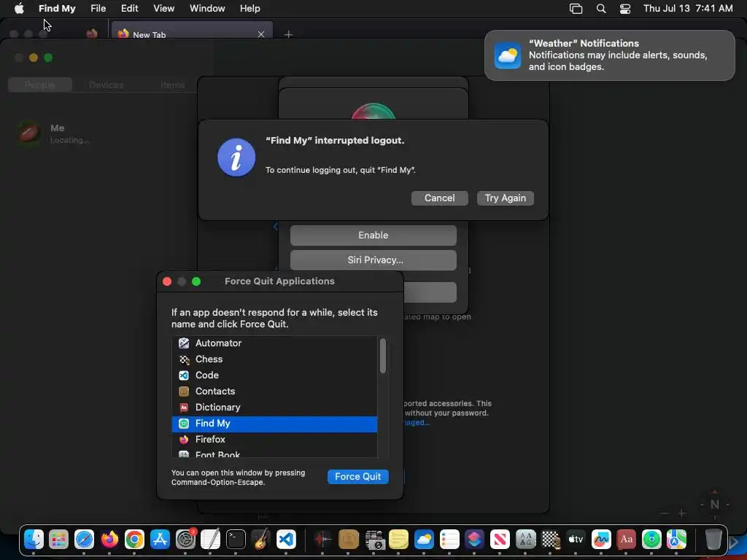Open the Find My application menu
This screenshot has width=747, height=560.
tap(57, 9)
